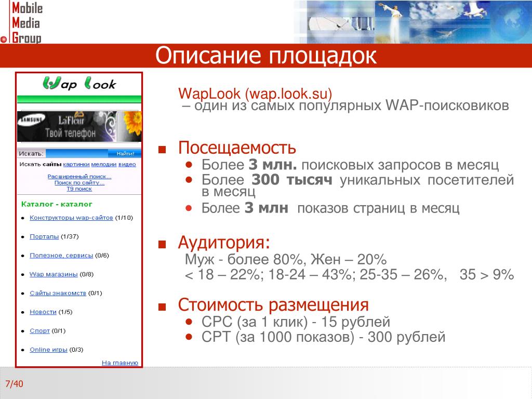Viewport: 532px width, 399px height.
Task: Open the Спорт category
Action: [39, 330]
